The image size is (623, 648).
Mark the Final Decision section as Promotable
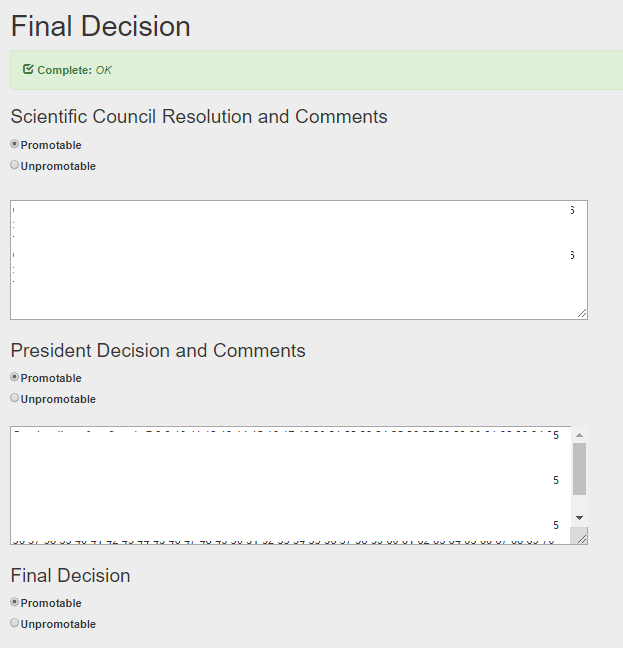pyautogui.click(x=14, y=602)
